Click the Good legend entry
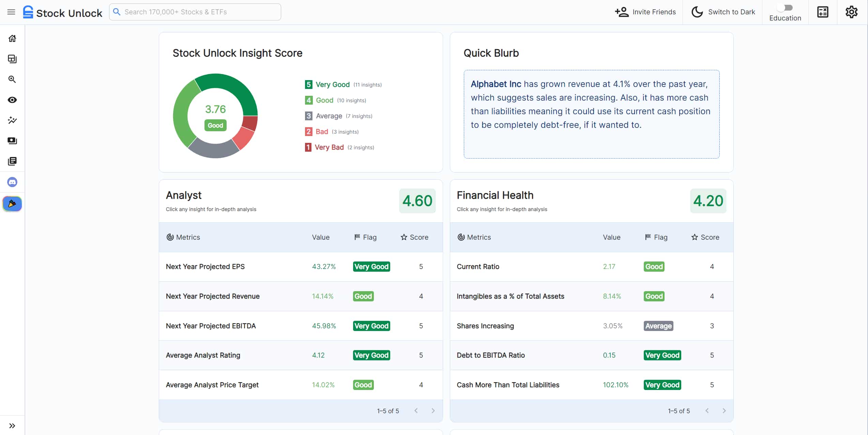Image resolution: width=868 pixels, height=435 pixels. (x=335, y=100)
